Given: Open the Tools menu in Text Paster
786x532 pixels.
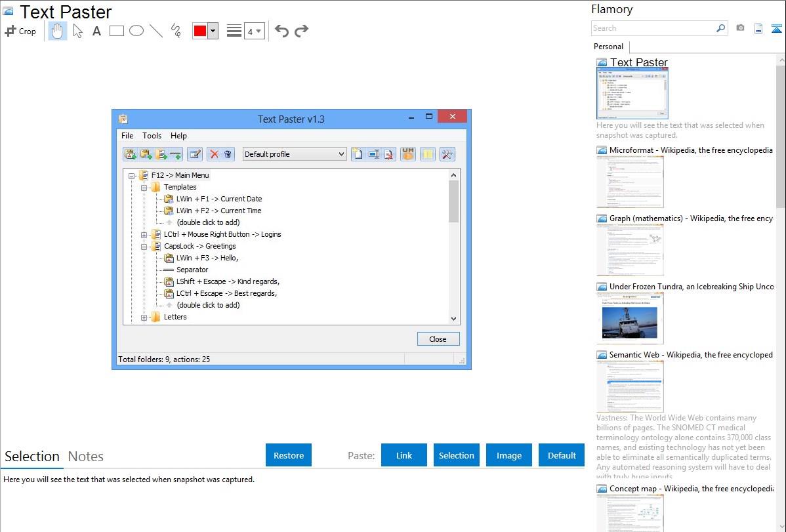Looking at the screenshot, I should click(x=152, y=136).
